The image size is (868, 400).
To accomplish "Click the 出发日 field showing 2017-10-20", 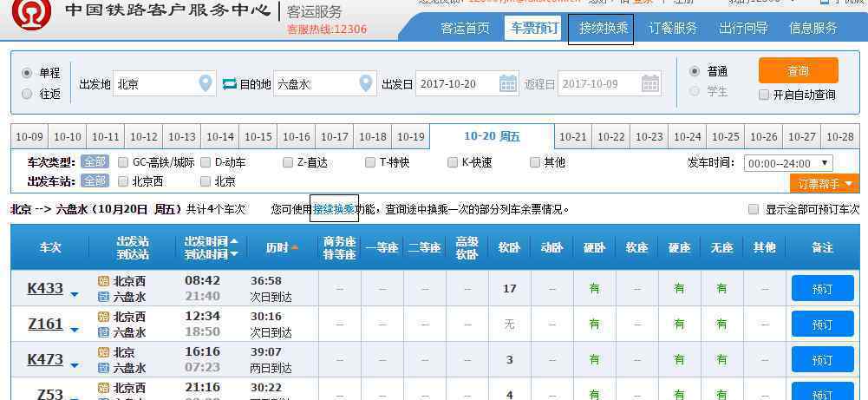I will [467, 83].
